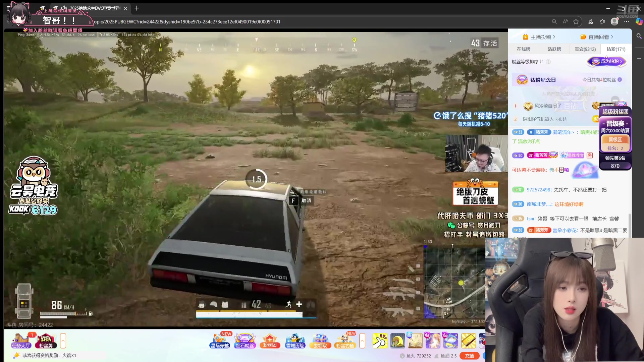Open the 战队粉丝牌 team fan badge
The image size is (644, 362).
pyautogui.click(x=46, y=341)
